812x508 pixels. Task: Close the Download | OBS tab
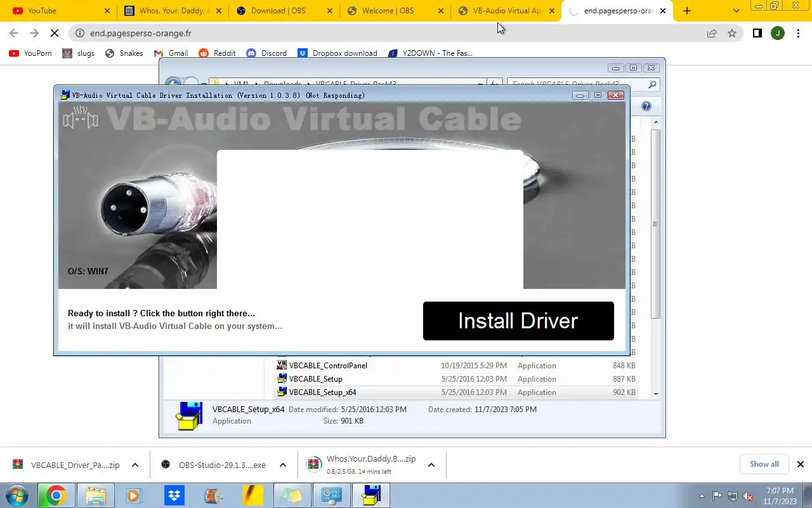click(330, 11)
